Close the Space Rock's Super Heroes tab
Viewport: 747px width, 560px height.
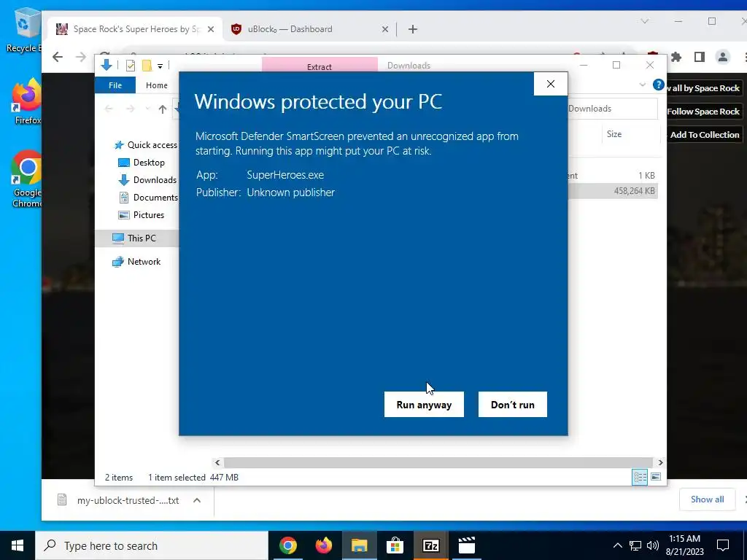[x=211, y=29]
